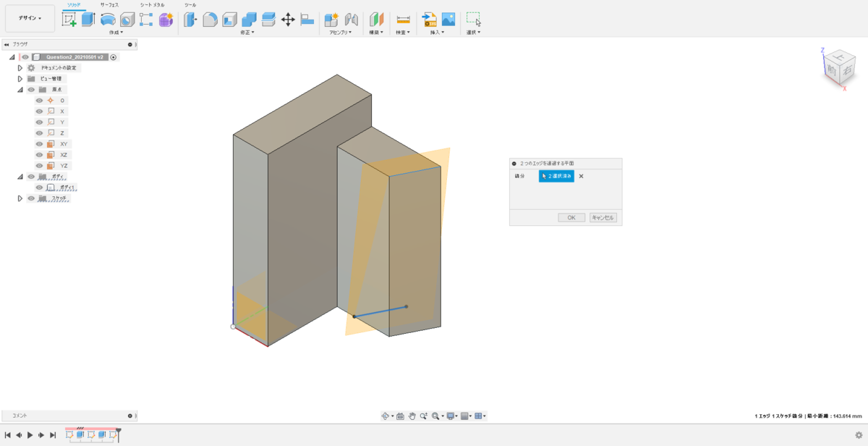
Task: Open the 構築 dropdown menu
Action: (x=376, y=33)
